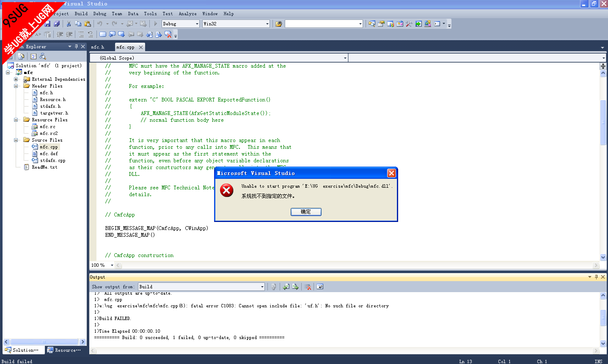
Task: Toggle Word Wrap in the Output panel
Action: tap(320, 287)
